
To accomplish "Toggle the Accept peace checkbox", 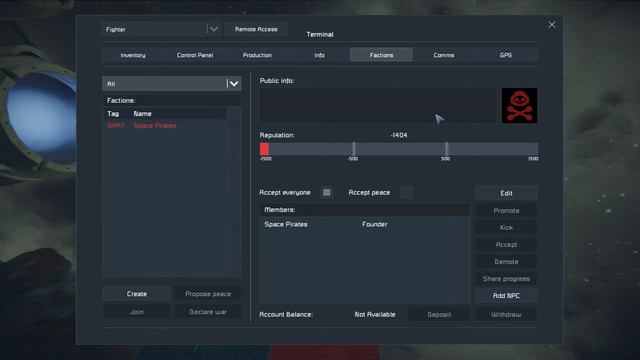I will point(406,192).
